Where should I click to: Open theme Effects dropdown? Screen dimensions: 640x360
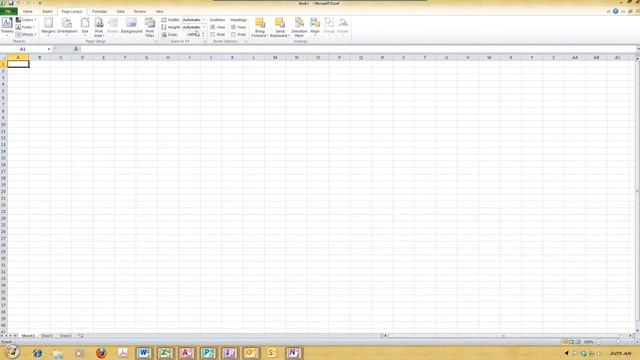tap(26, 34)
